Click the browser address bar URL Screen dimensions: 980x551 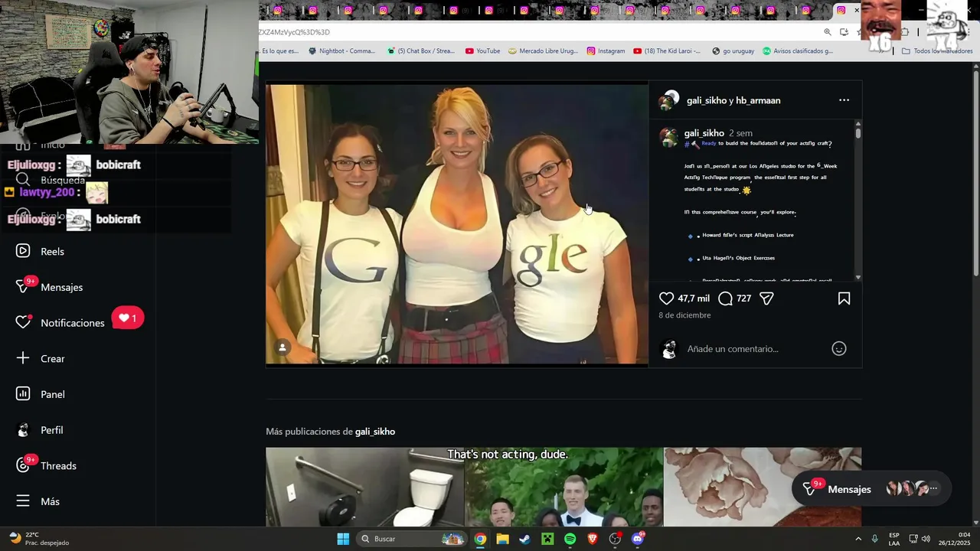(294, 32)
